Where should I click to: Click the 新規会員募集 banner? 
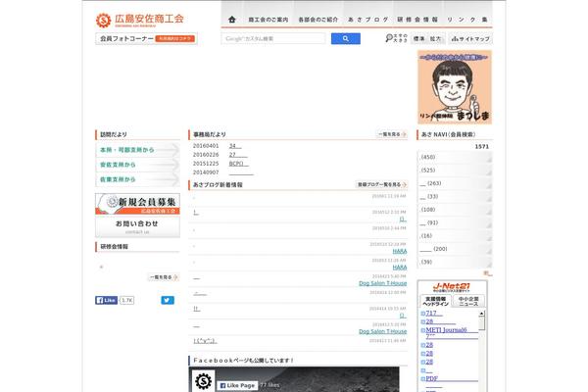click(x=137, y=204)
